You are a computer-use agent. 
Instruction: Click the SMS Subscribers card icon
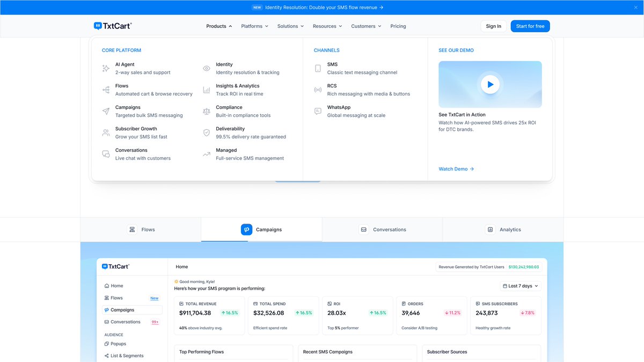pyautogui.click(x=478, y=304)
